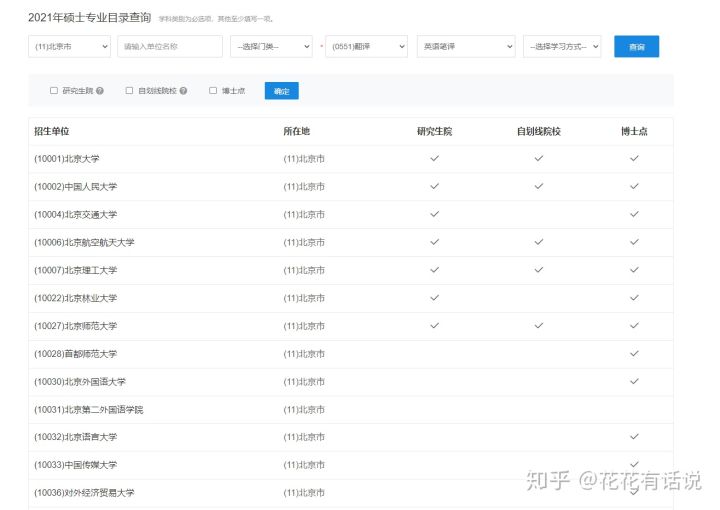This screenshot has height=510, width=720.
Task: Click 北京林业大学 row's 研究生院 checkmark
Action: click(434, 297)
